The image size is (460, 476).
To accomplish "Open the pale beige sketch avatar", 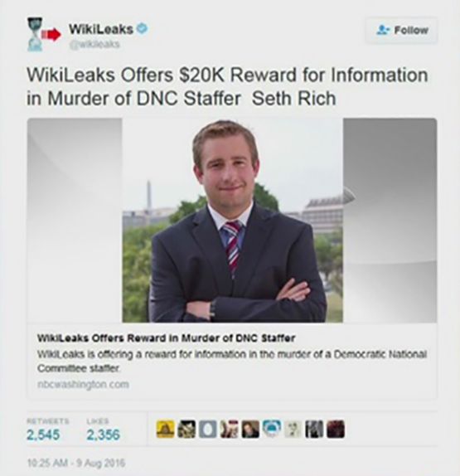I will click(x=293, y=430).
